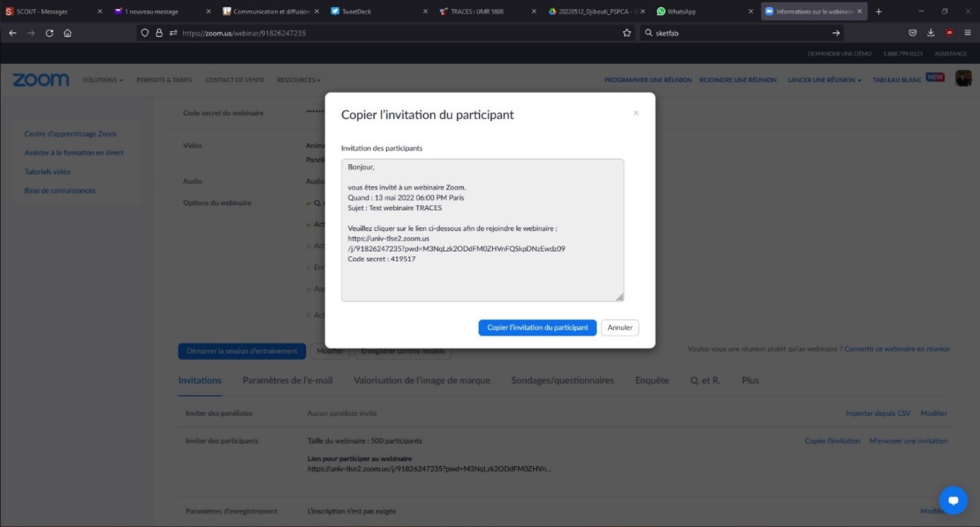Expand Lancer une réunion dropdown
The height and width of the screenshot is (527, 980).
(x=824, y=80)
